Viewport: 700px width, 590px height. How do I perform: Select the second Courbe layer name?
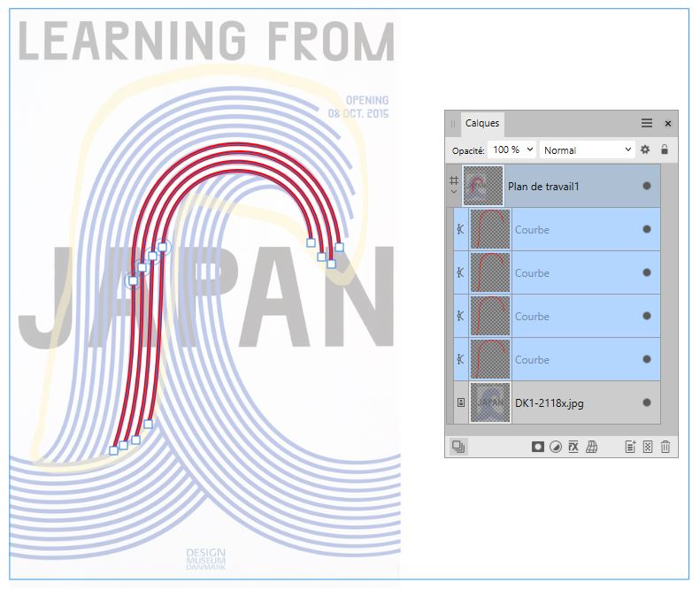[x=532, y=273]
